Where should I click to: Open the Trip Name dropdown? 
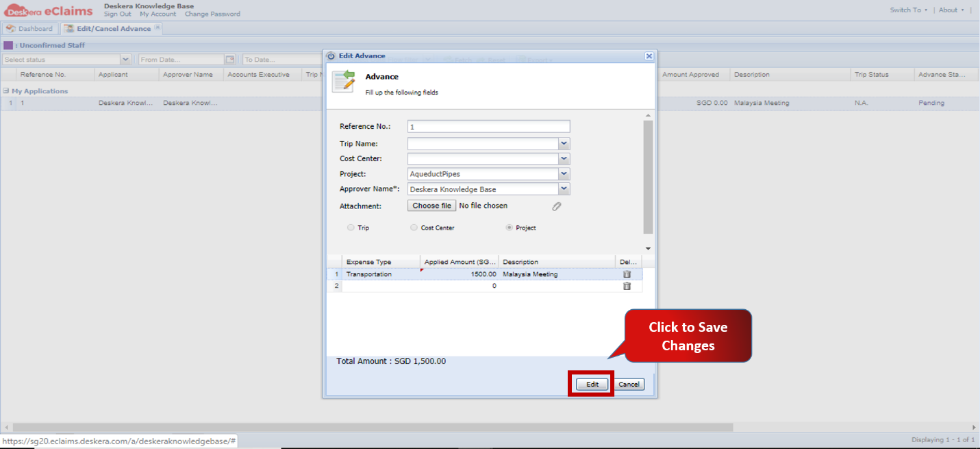pyautogui.click(x=564, y=144)
